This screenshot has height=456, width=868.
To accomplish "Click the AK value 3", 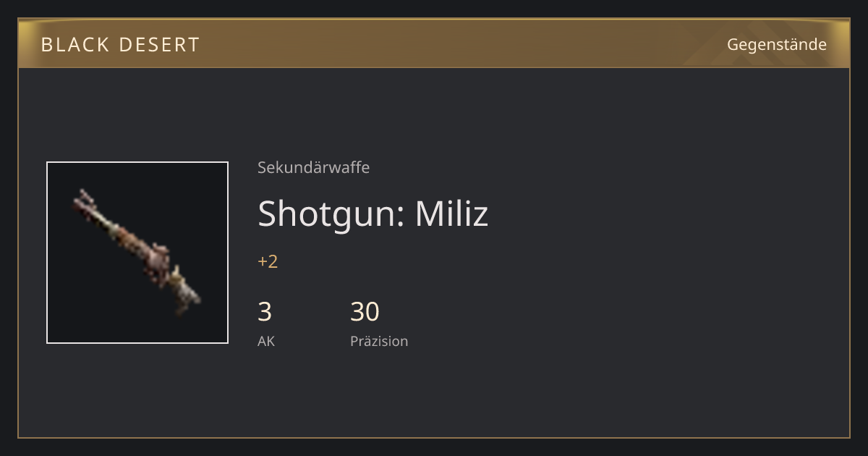I will pos(265,311).
